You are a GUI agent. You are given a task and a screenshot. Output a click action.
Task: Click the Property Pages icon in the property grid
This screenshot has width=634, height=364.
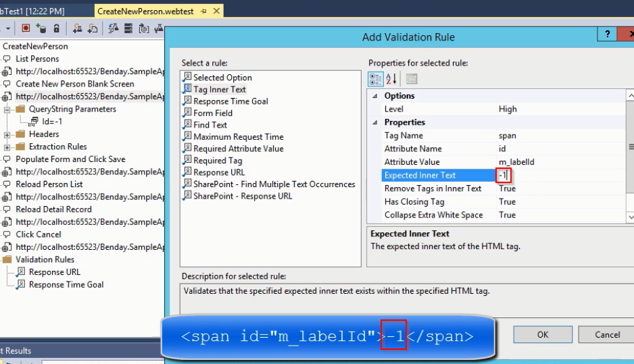click(x=411, y=79)
